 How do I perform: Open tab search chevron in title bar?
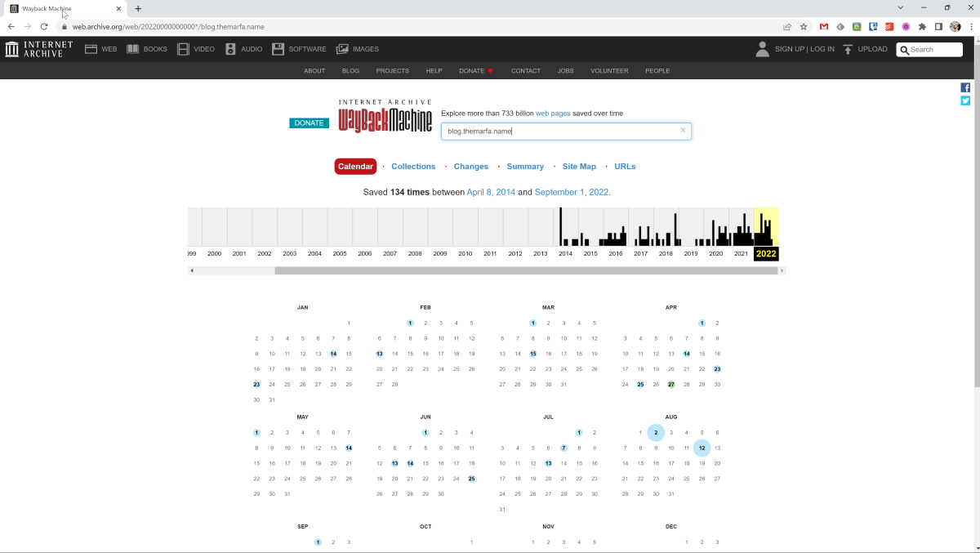point(900,7)
